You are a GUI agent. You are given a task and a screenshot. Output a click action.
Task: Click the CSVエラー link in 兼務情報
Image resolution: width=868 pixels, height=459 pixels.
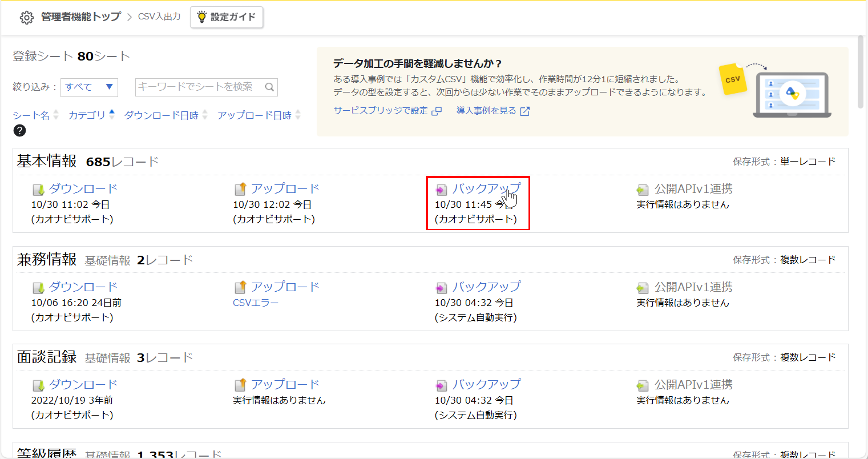(x=255, y=302)
